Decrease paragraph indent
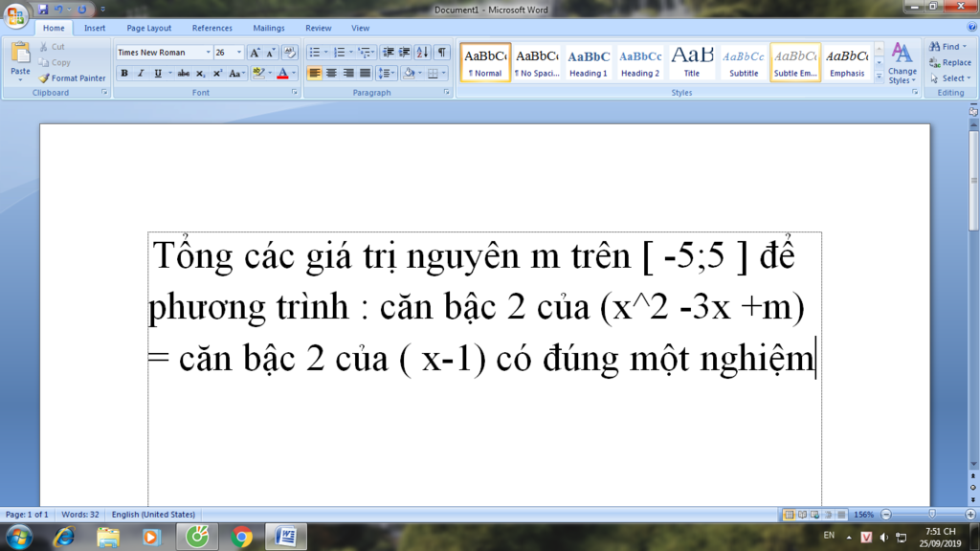This screenshot has width=980, height=551. pos(389,53)
